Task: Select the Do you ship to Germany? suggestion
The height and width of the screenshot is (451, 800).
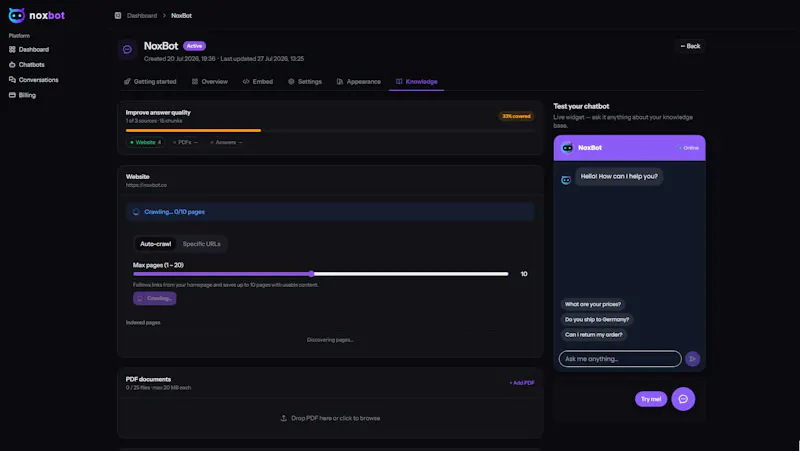Action: pos(596,319)
